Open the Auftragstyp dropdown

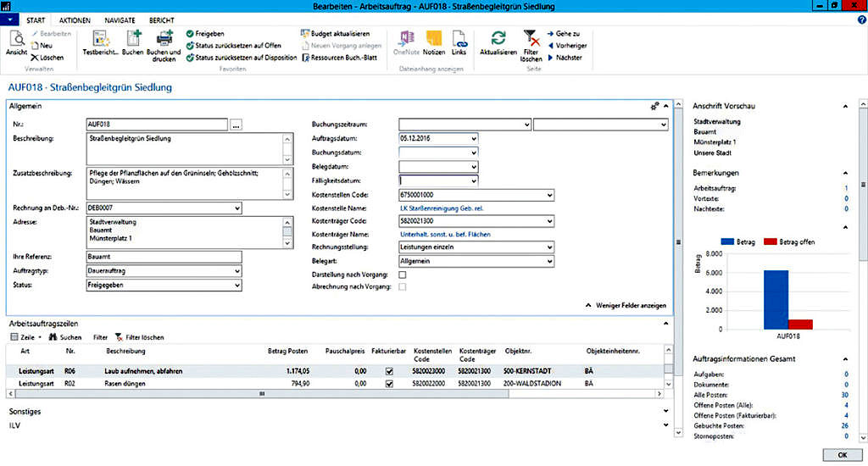[236, 271]
